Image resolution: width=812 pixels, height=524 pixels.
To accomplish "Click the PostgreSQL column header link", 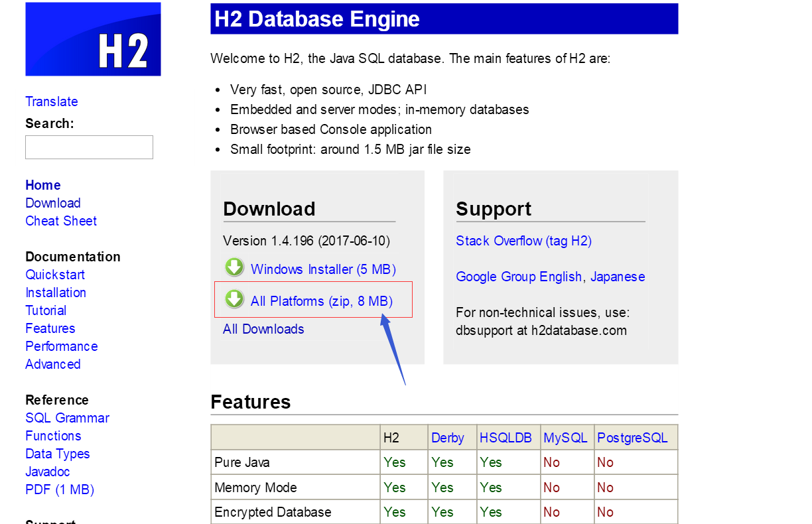I will click(632, 438).
